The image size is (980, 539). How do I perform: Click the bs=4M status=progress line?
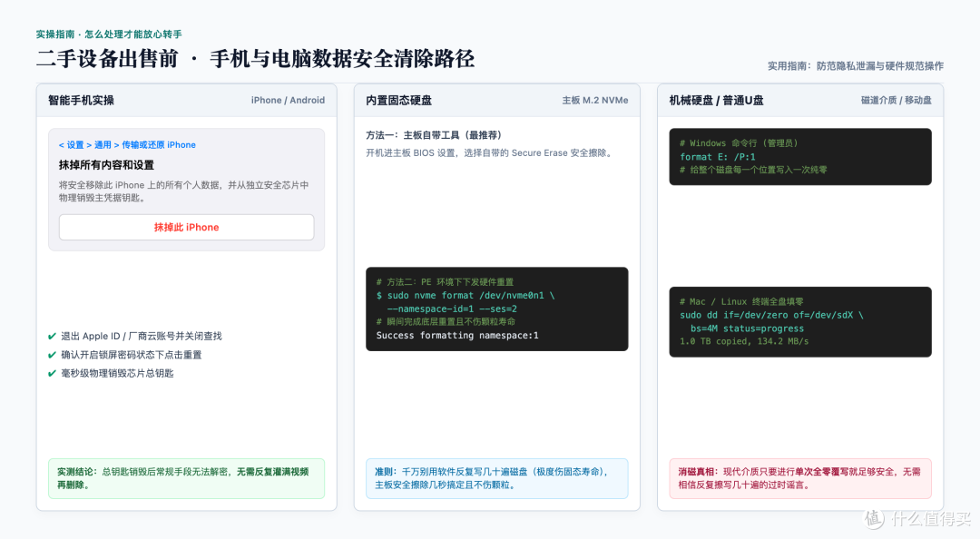click(748, 328)
